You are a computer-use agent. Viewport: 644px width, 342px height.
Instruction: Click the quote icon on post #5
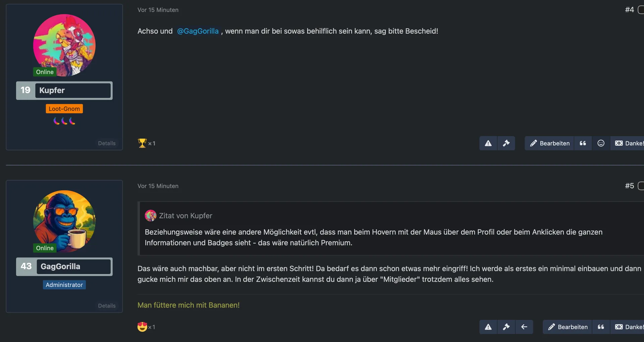click(601, 327)
